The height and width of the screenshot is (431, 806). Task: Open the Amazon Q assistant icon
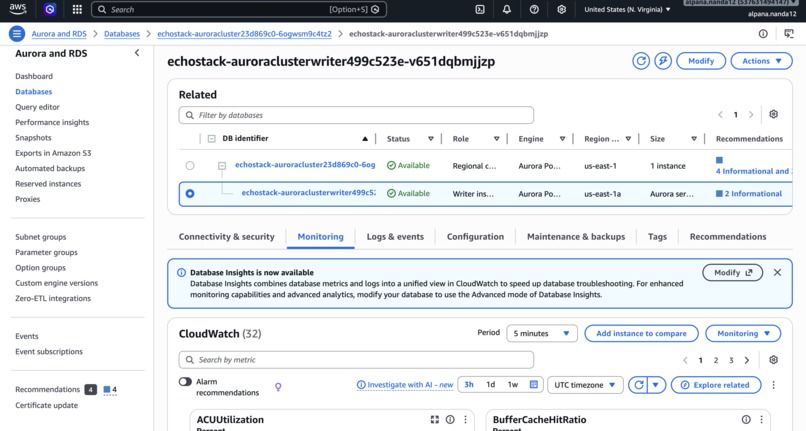[50, 9]
